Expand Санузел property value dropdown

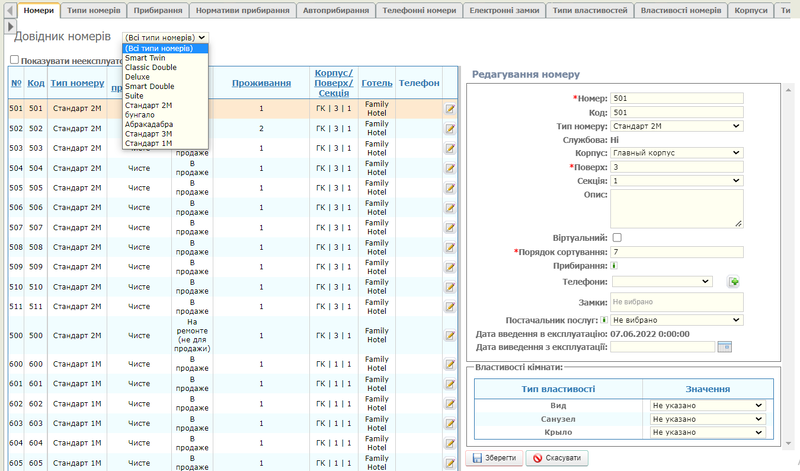[707, 419]
